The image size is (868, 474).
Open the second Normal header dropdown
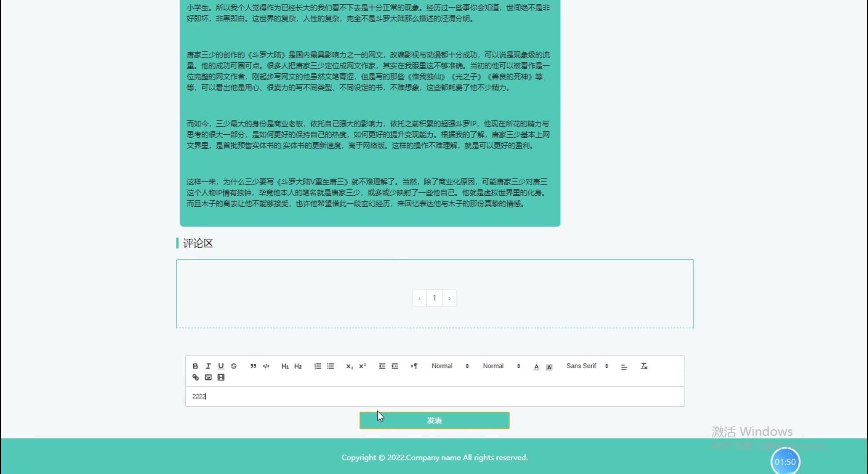(501, 366)
